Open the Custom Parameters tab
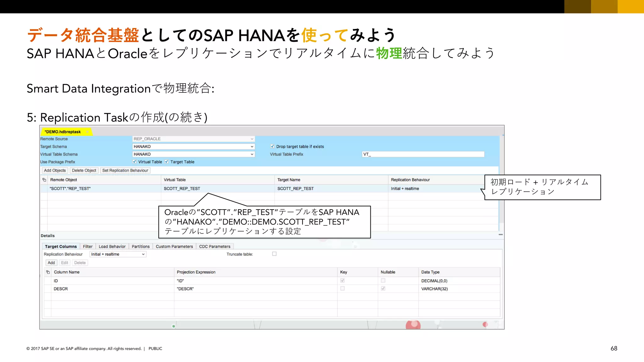This screenshot has height=362, width=644. (x=174, y=247)
